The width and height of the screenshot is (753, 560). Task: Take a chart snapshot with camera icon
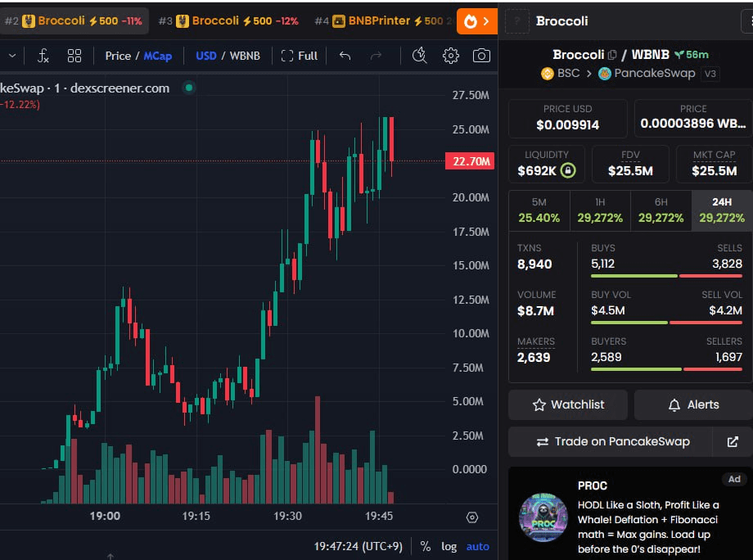(x=481, y=56)
